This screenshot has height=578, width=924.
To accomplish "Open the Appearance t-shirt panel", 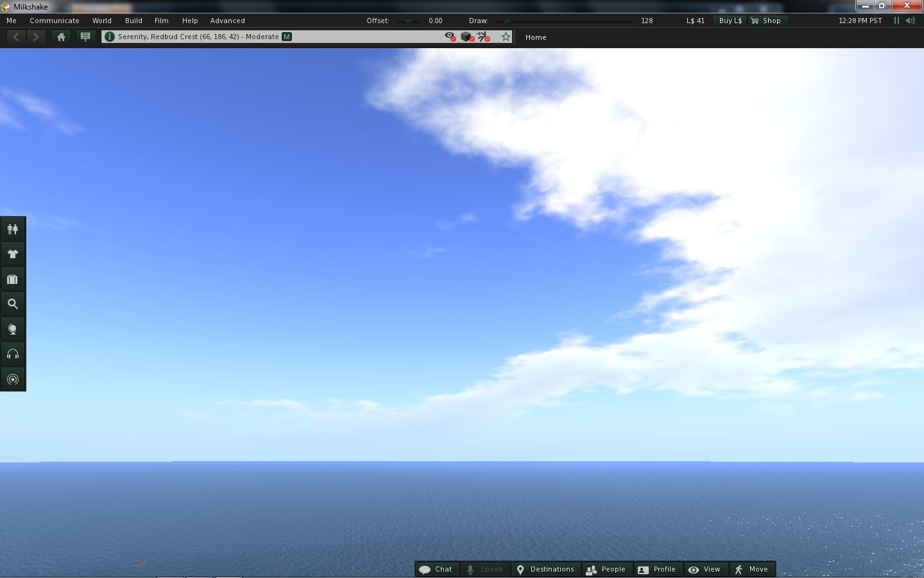I will [x=12, y=254].
